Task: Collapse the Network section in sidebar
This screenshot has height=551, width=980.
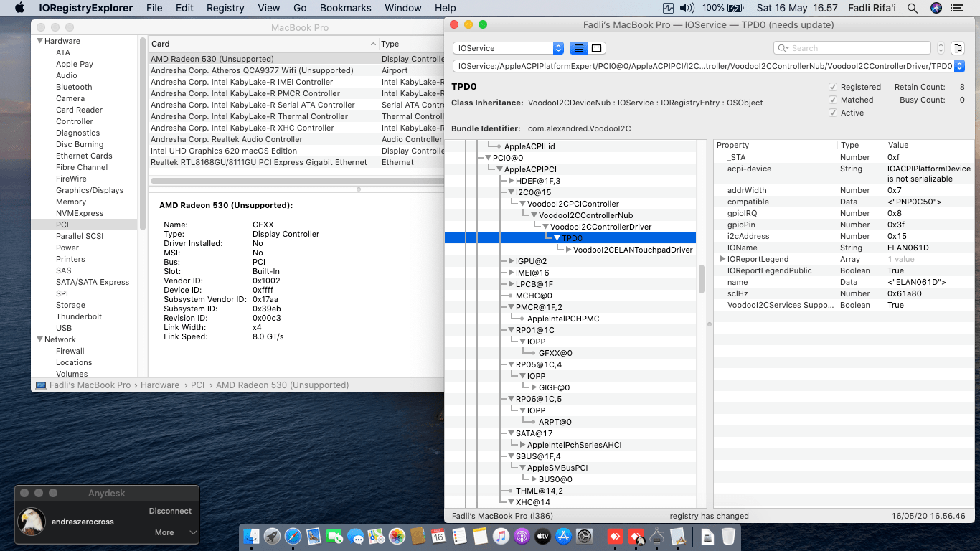Action: 39,339
